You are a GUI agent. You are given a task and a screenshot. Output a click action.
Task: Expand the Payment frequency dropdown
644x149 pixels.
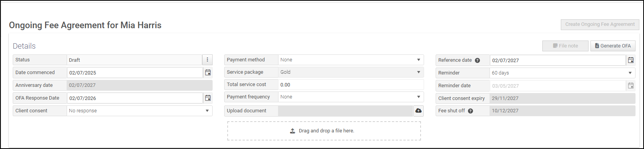coord(351,97)
